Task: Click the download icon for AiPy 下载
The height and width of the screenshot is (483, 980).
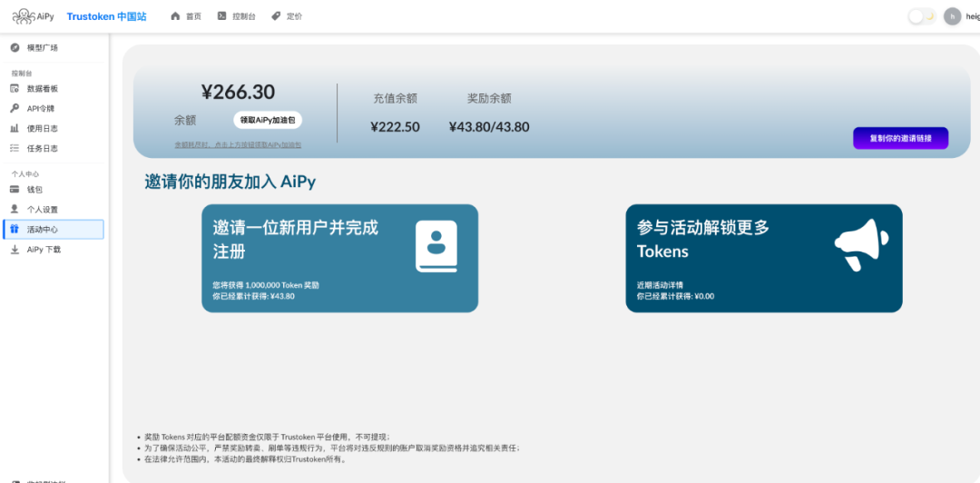Action: [x=15, y=249]
